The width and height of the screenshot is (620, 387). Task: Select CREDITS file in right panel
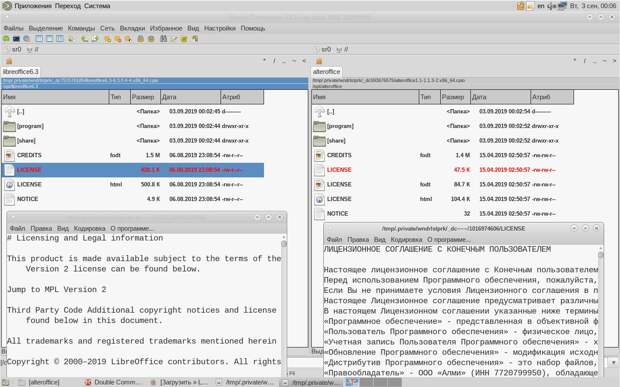click(x=442, y=155)
